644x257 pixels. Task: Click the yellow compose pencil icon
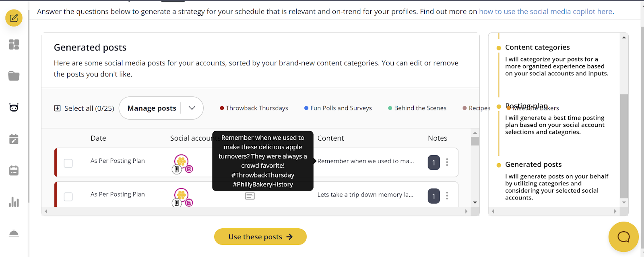[x=14, y=18]
